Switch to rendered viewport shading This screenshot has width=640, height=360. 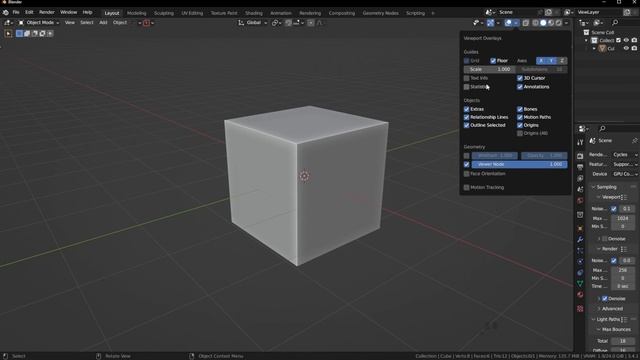[559, 23]
